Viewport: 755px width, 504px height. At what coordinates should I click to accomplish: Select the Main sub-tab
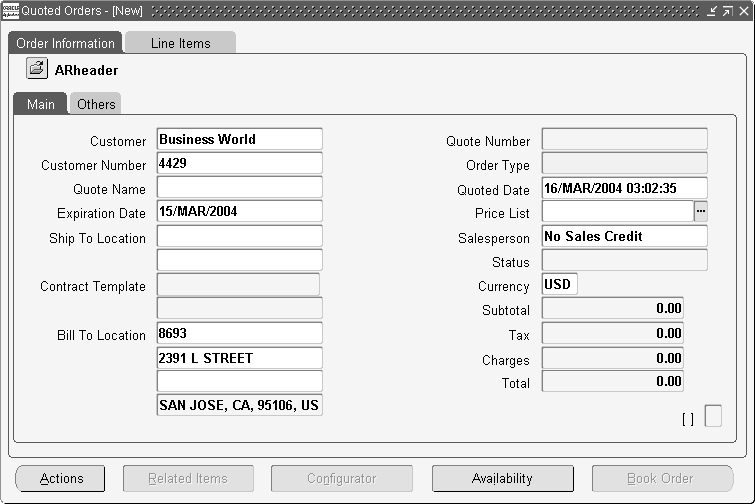pyautogui.click(x=40, y=104)
